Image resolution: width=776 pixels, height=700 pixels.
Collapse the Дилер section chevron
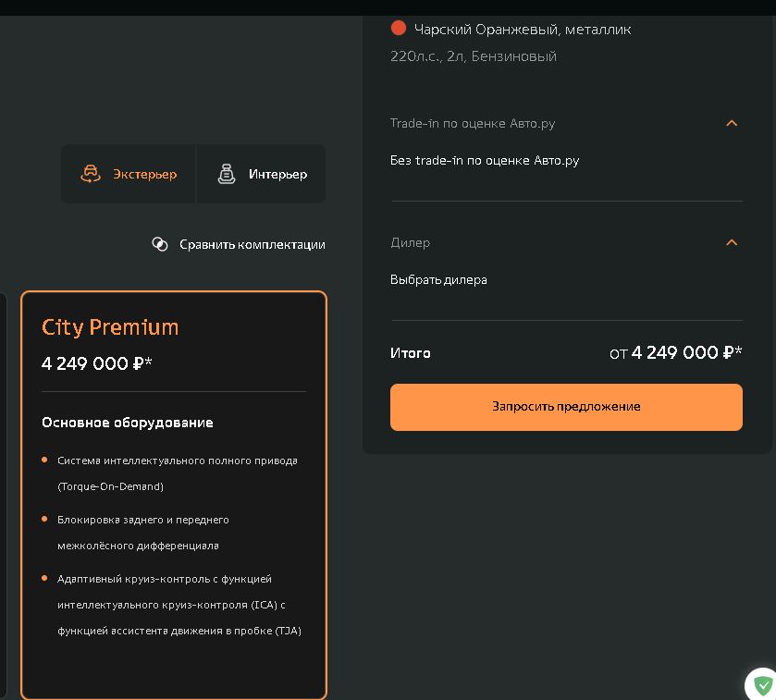click(732, 242)
